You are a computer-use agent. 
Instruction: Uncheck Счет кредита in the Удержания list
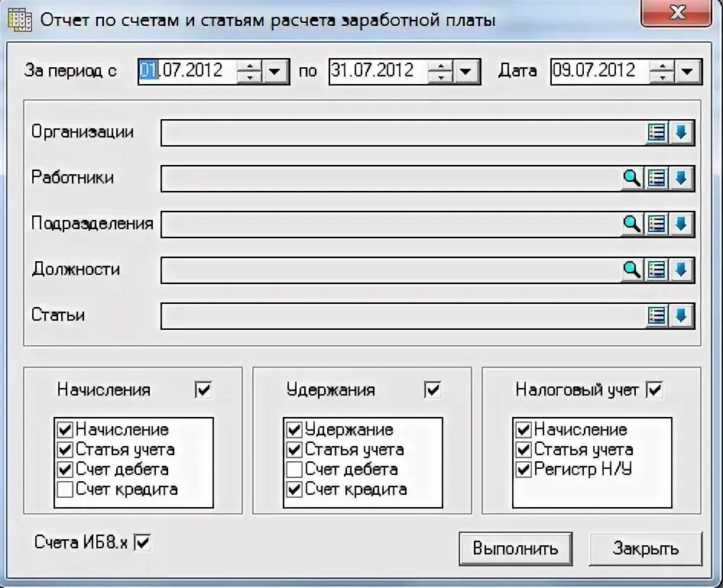(x=294, y=489)
